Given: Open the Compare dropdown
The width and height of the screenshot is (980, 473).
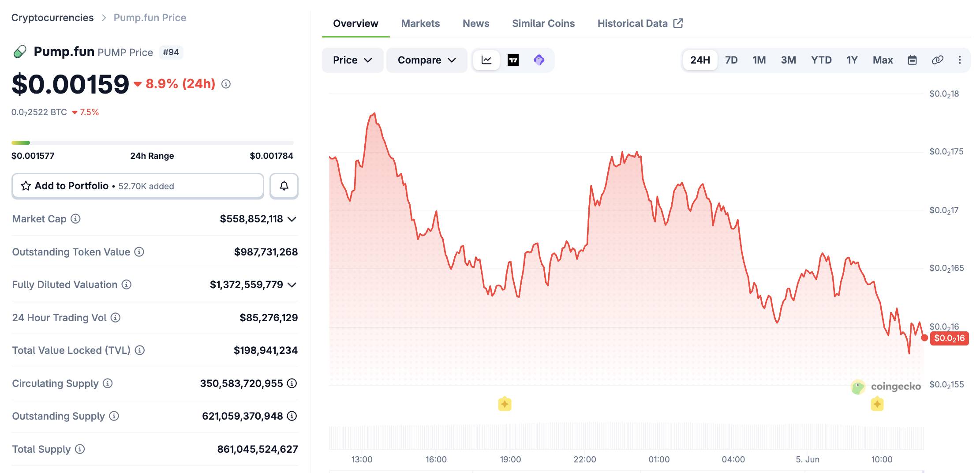Looking at the screenshot, I should point(426,60).
